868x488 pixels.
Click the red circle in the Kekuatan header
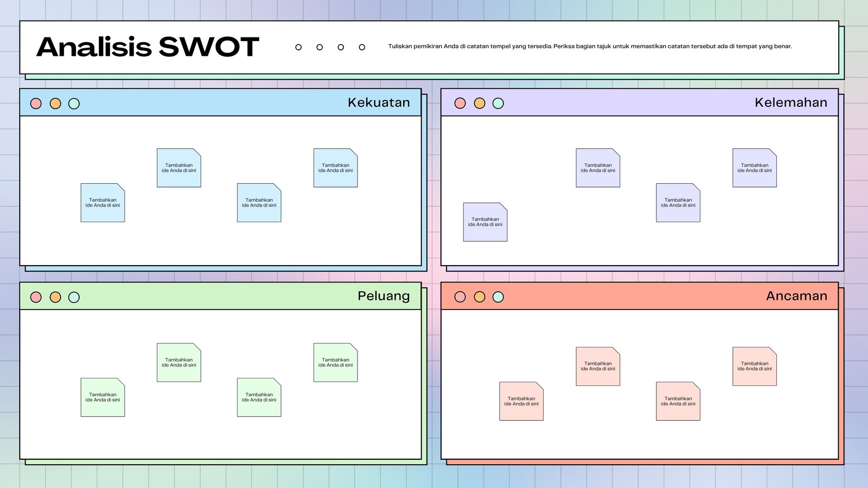36,104
